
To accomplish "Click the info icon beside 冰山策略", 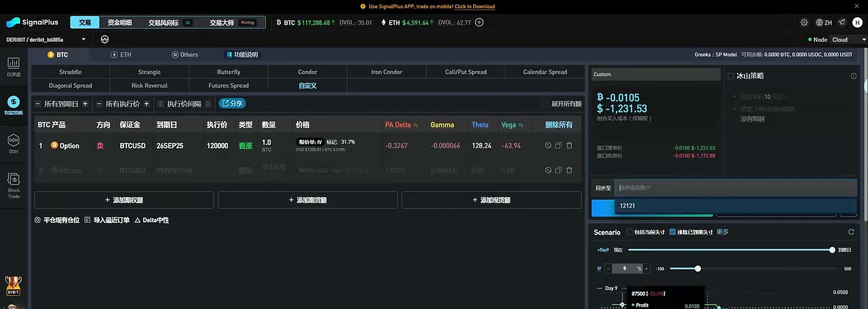I will coord(853,76).
